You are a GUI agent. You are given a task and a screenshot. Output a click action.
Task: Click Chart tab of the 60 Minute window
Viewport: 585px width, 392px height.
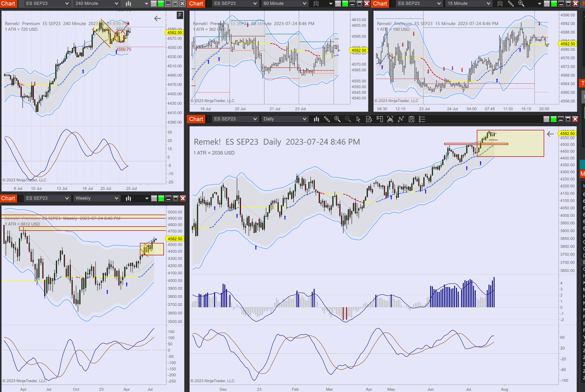pyautogui.click(x=196, y=4)
